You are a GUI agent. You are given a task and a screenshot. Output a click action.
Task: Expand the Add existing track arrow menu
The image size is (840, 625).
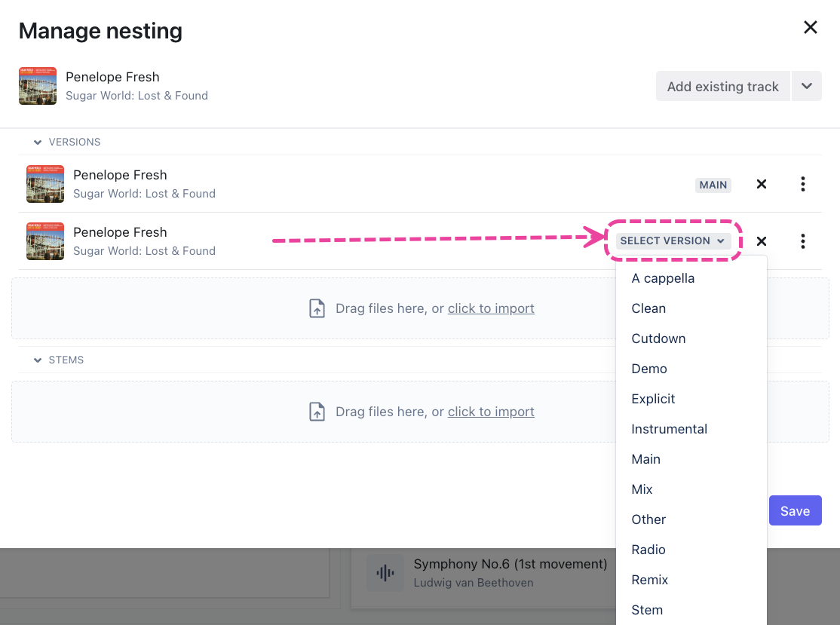[807, 87]
